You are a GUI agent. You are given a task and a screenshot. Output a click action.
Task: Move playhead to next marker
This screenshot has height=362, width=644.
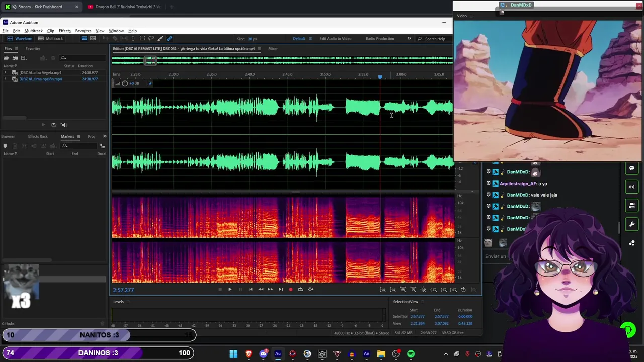tap(280, 289)
